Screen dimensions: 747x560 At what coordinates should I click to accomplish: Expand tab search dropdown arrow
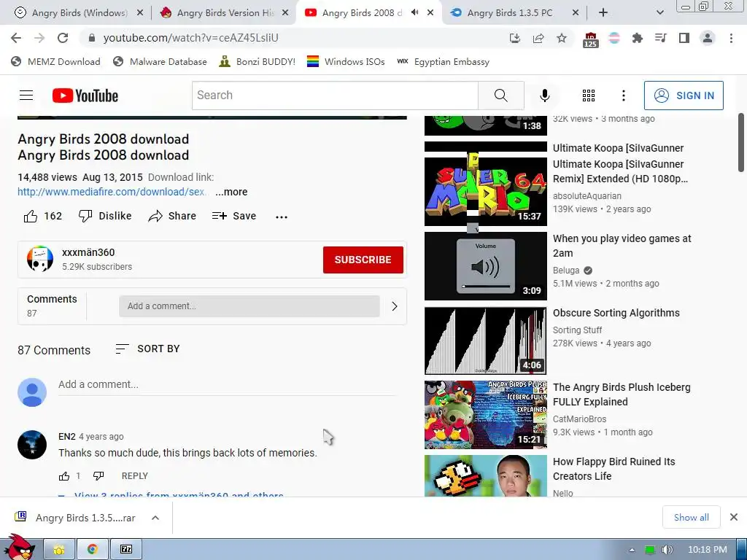tap(659, 13)
